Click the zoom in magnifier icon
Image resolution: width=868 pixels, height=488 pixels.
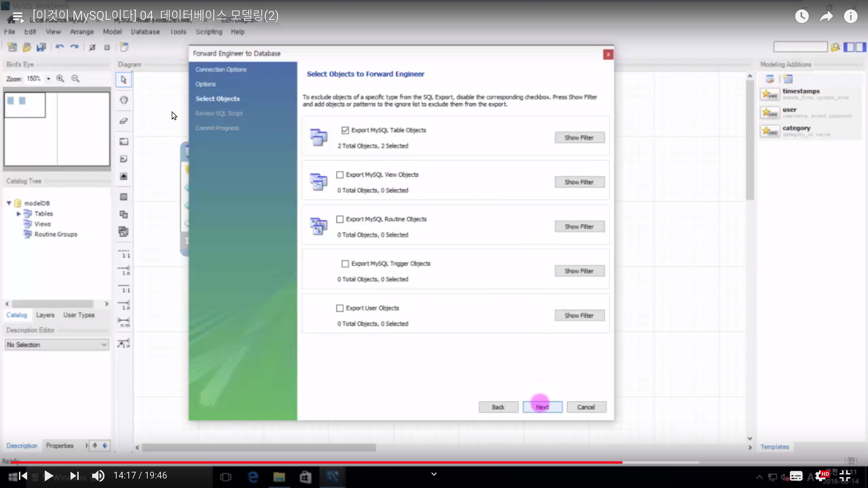click(60, 79)
